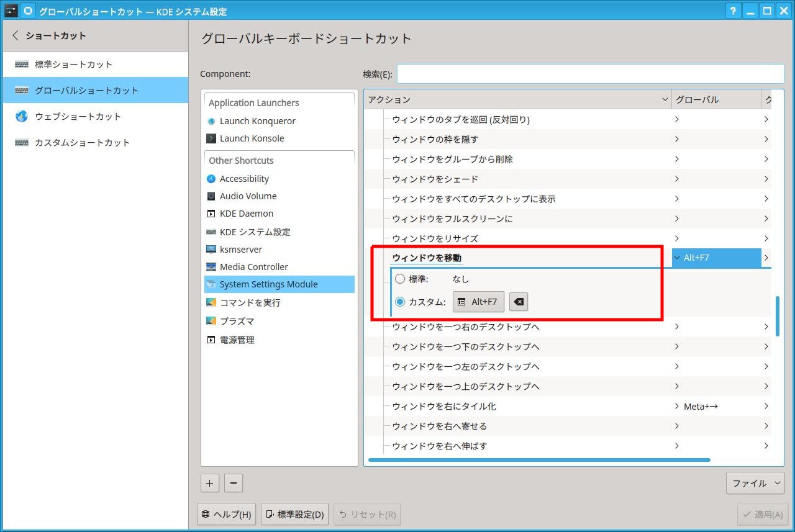The image size is (795, 532).
Task: Click the vertical scrollbar of action list
Action: click(777, 317)
